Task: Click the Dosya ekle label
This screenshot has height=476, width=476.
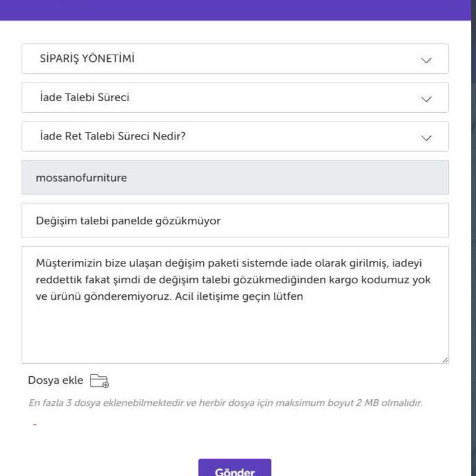Action: [55, 381]
